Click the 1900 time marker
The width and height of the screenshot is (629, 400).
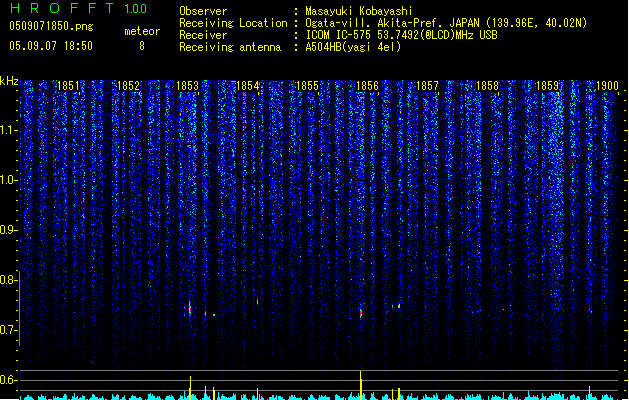(607, 86)
